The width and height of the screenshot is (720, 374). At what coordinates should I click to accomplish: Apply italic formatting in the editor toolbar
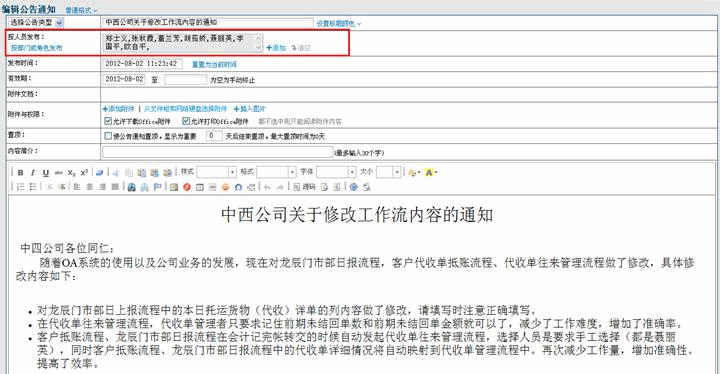[33, 173]
